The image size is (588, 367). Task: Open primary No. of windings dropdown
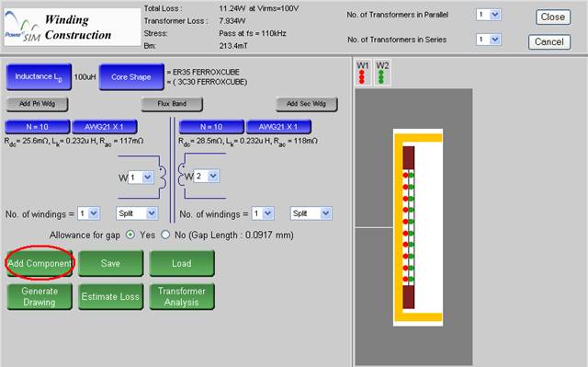coord(88,213)
